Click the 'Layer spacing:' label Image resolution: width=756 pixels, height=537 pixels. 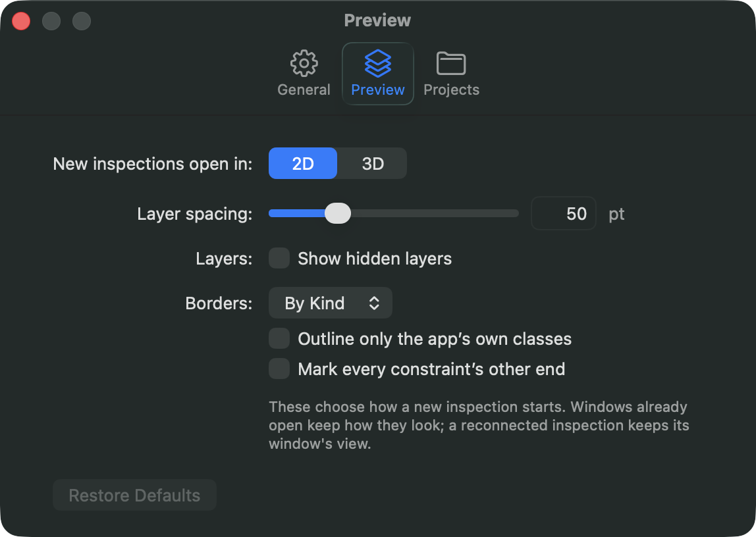click(195, 213)
